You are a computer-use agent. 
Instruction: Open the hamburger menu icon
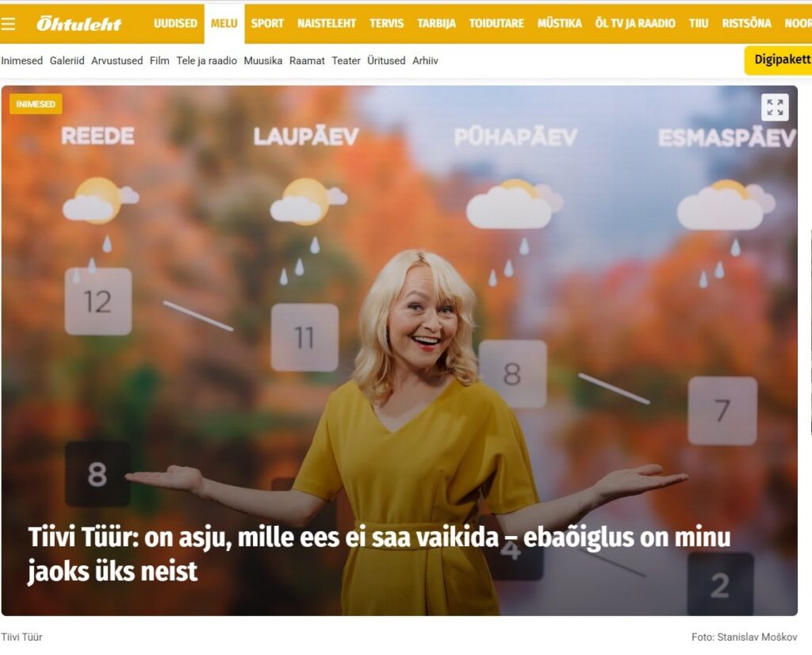point(8,24)
